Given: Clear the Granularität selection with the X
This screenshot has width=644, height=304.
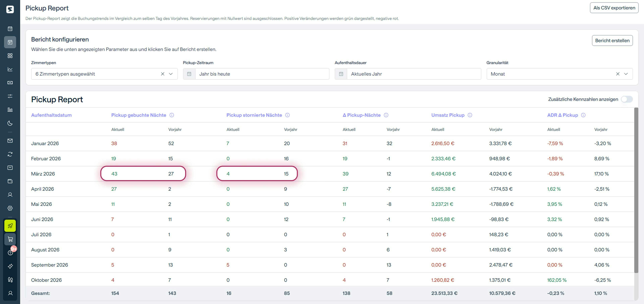Looking at the screenshot, I should (618, 74).
